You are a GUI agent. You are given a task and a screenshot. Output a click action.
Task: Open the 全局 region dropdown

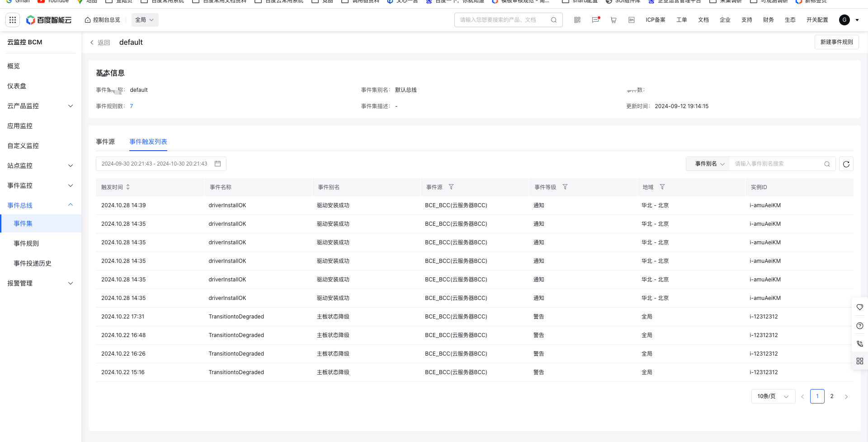coord(145,20)
